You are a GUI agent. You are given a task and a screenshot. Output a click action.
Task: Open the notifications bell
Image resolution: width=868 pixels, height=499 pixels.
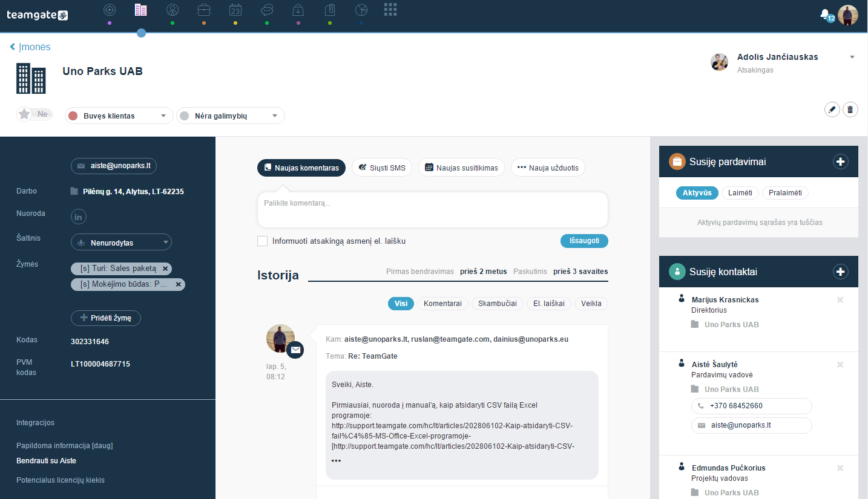pos(826,15)
